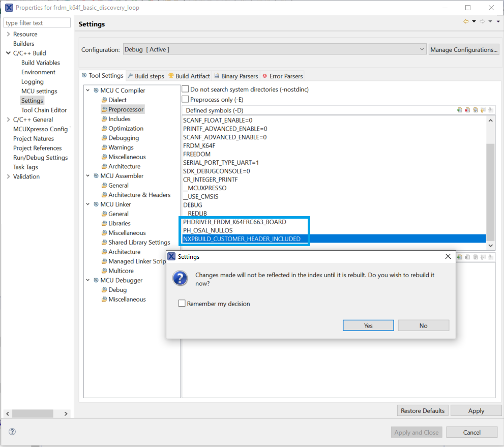Close the Settings rebuild dialog

(x=448, y=256)
